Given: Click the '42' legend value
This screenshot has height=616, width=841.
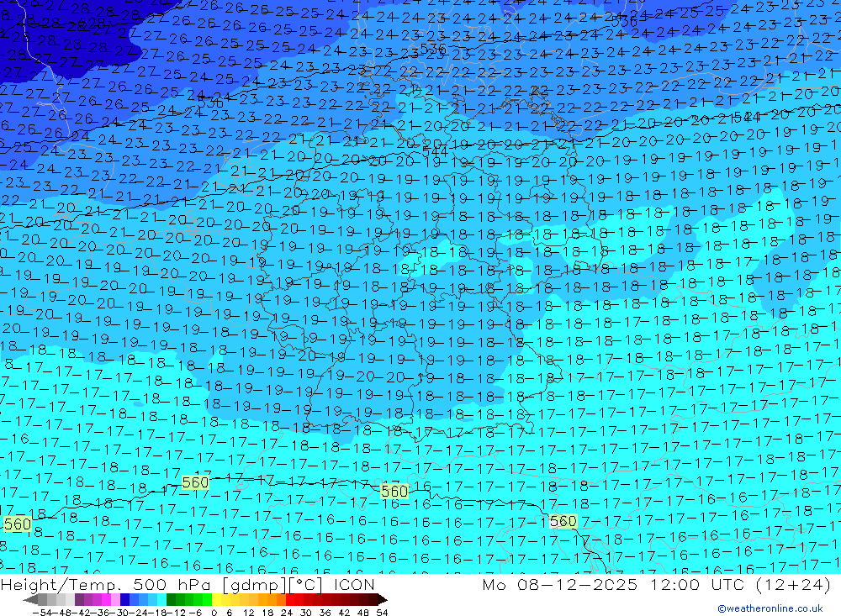Looking at the screenshot, I should point(344,613).
